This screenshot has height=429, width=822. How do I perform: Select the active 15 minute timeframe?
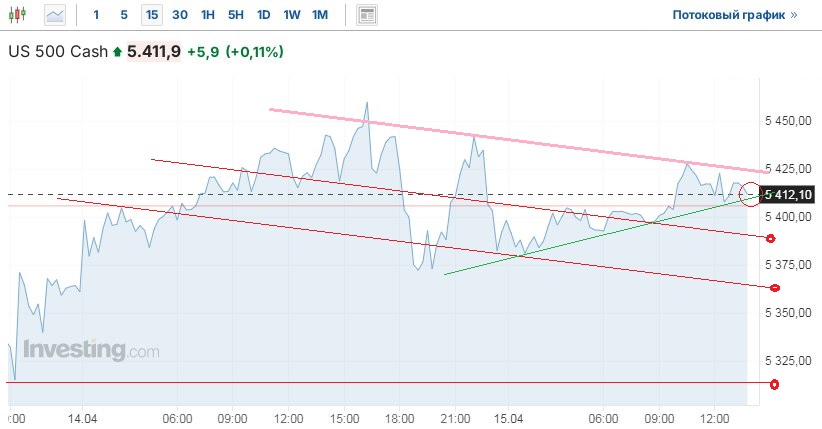click(x=152, y=15)
